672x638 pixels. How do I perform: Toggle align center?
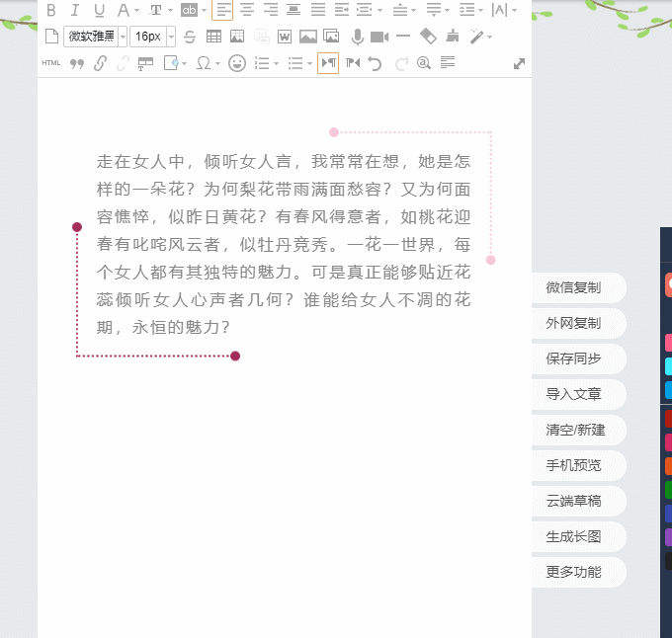[247, 10]
